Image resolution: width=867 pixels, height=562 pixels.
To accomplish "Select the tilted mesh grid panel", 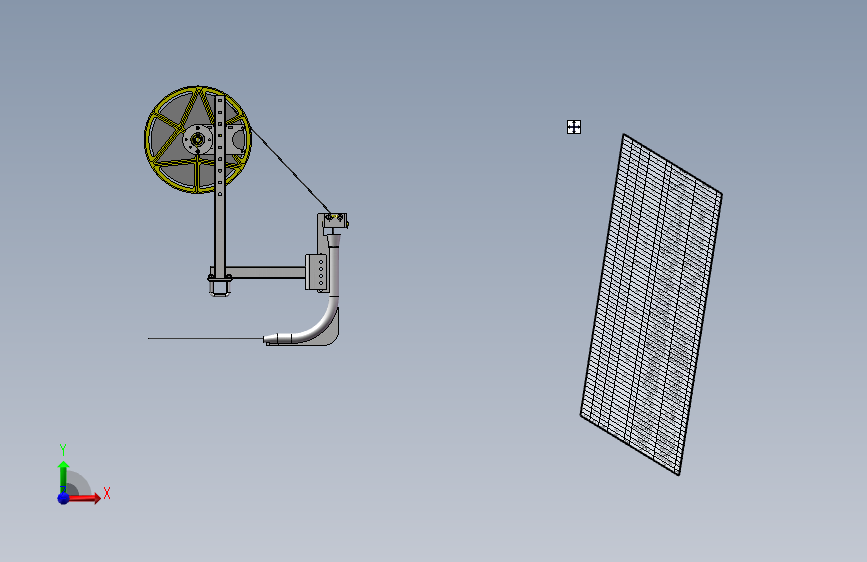I will [651, 304].
